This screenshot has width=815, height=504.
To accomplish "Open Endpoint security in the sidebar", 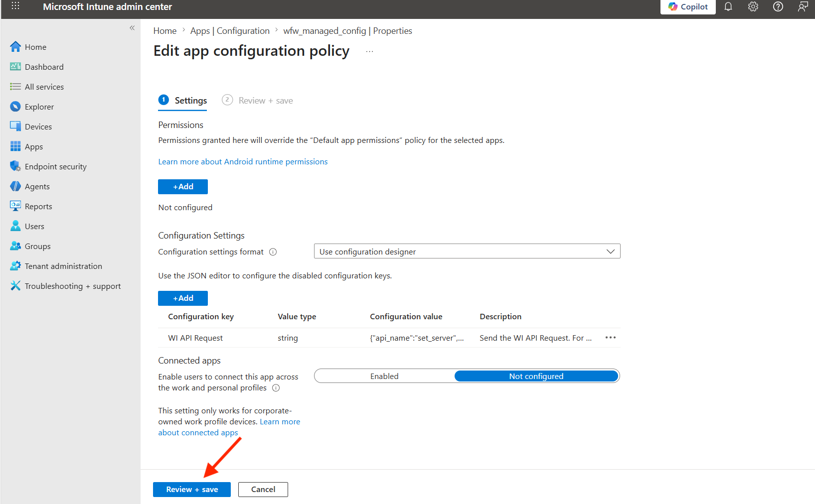I will (x=56, y=166).
